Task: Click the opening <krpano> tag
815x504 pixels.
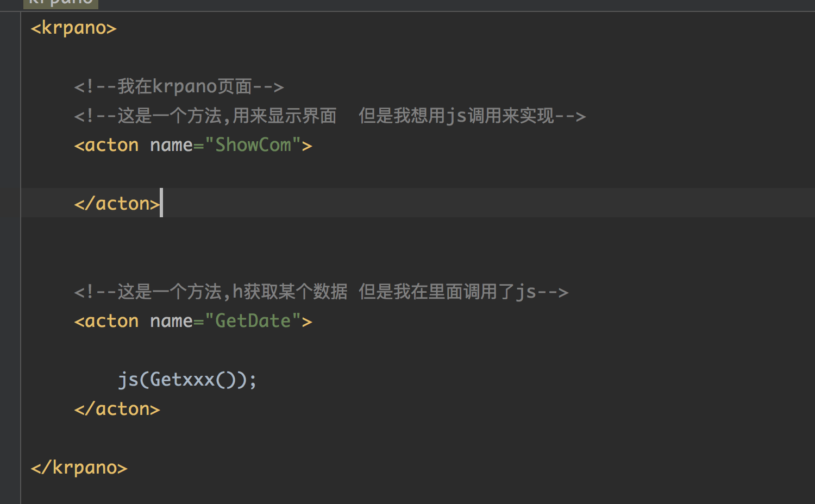Action: [73, 28]
